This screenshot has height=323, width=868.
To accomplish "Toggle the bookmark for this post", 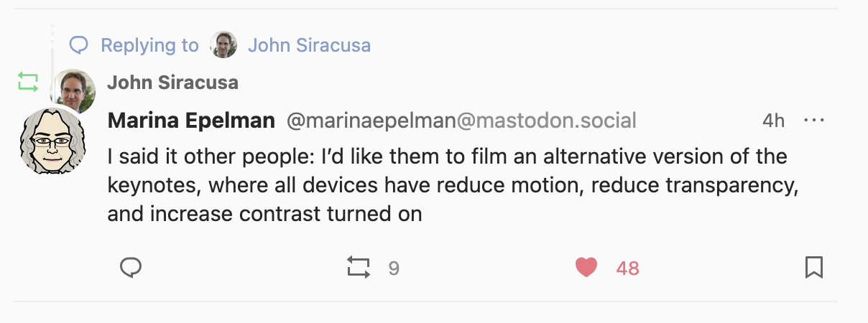I will pyautogui.click(x=813, y=268).
